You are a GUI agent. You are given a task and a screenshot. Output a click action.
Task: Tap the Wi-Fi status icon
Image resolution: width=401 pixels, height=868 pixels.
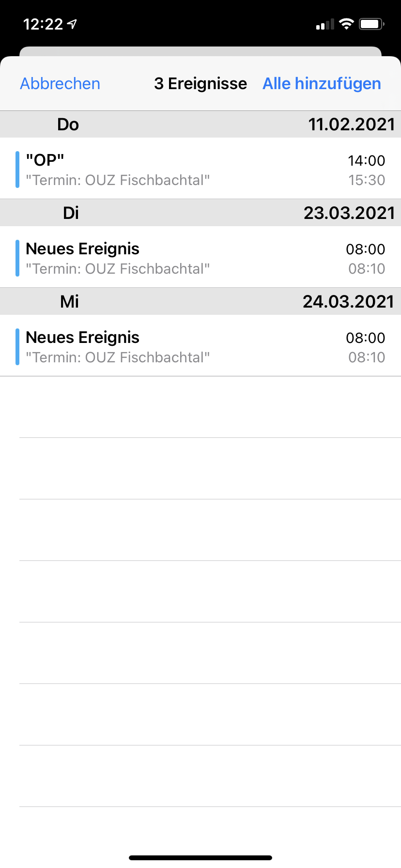tap(346, 24)
